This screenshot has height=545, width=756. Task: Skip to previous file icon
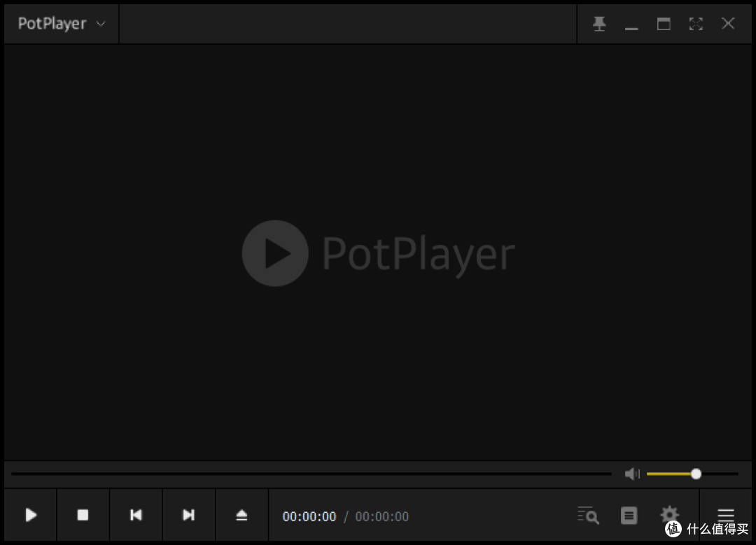click(136, 516)
